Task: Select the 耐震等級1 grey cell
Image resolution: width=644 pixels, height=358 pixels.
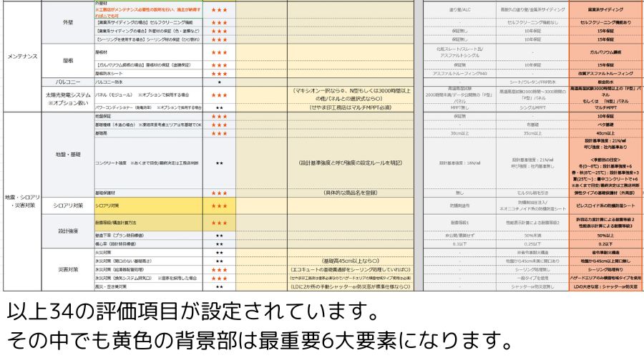Action: coord(459,223)
